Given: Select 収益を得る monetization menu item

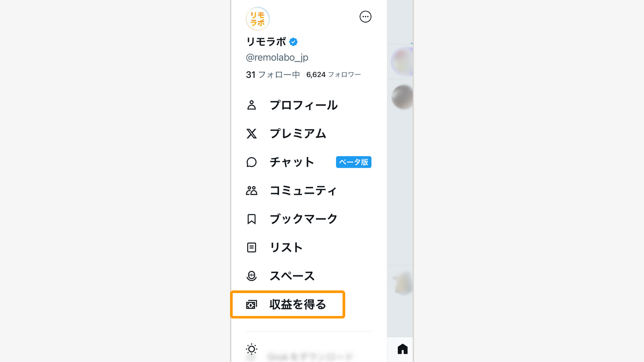Looking at the screenshot, I should tap(298, 305).
